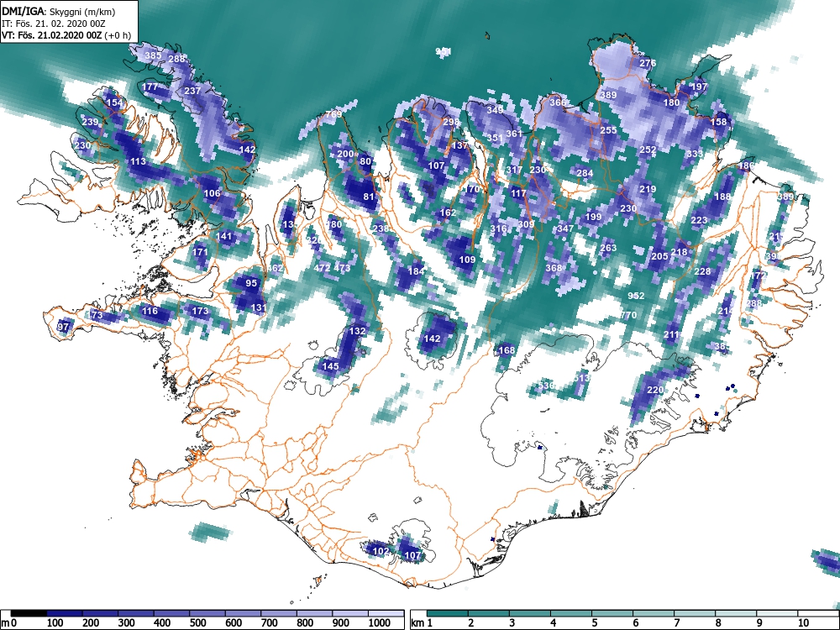
Task: Select the 'IT: Fös. 21. 02. 2020 00Z' line
Action: pyautogui.click(x=54, y=24)
